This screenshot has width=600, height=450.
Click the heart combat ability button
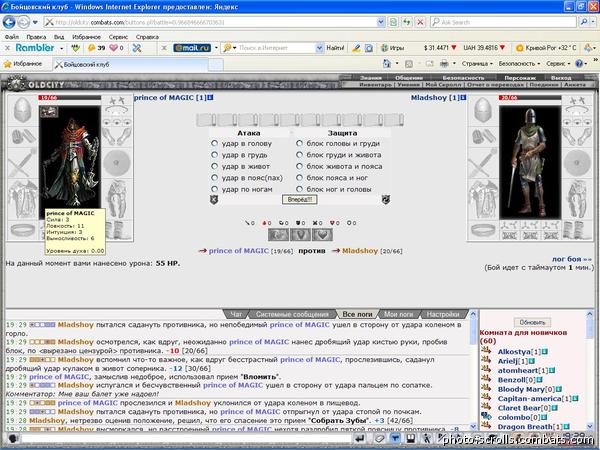pyautogui.click(x=323, y=235)
